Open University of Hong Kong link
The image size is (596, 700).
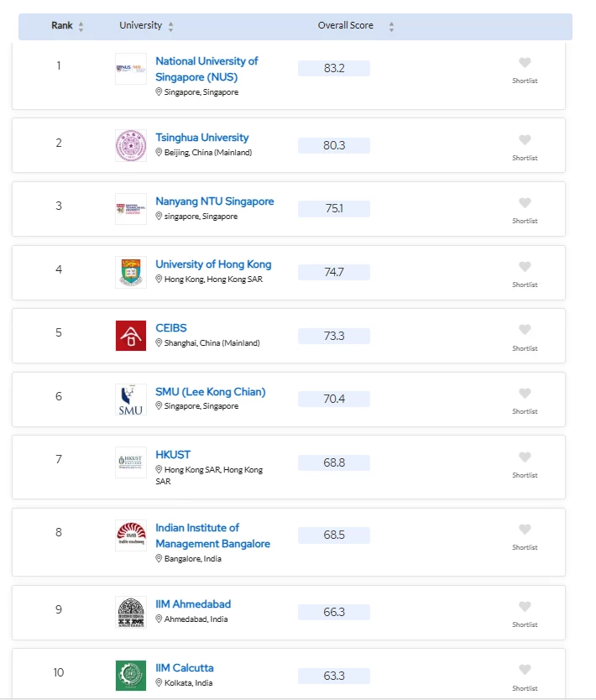point(213,264)
